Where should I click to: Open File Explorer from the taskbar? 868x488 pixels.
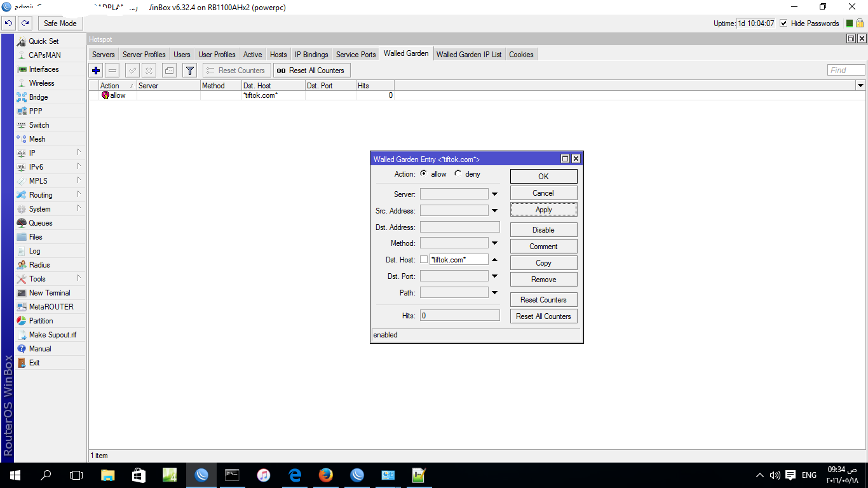[108, 475]
